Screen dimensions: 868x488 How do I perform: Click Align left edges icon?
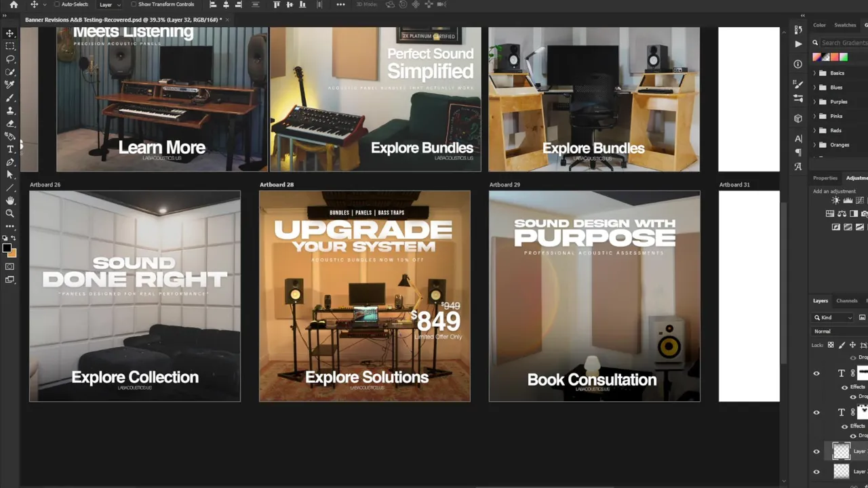(213, 5)
